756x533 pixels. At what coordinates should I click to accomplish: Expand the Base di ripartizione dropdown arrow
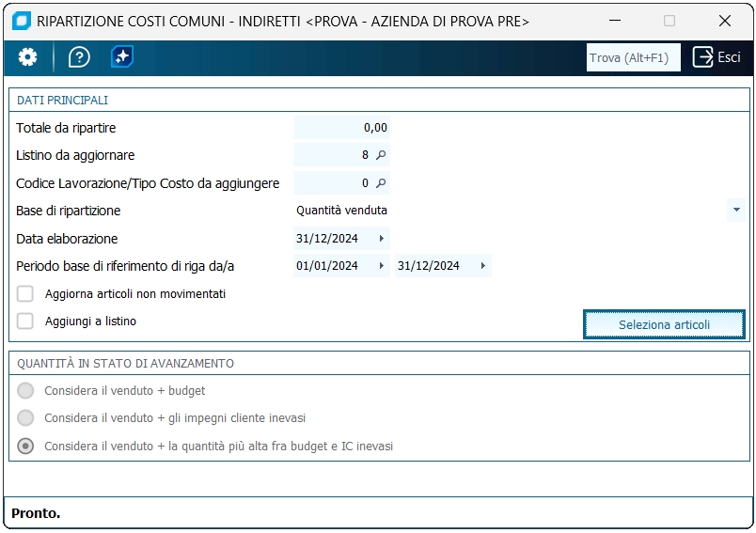(736, 211)
